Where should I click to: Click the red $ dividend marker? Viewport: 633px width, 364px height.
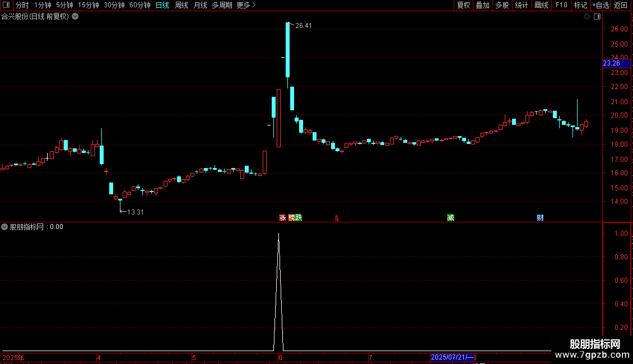[x=336, y=218]
